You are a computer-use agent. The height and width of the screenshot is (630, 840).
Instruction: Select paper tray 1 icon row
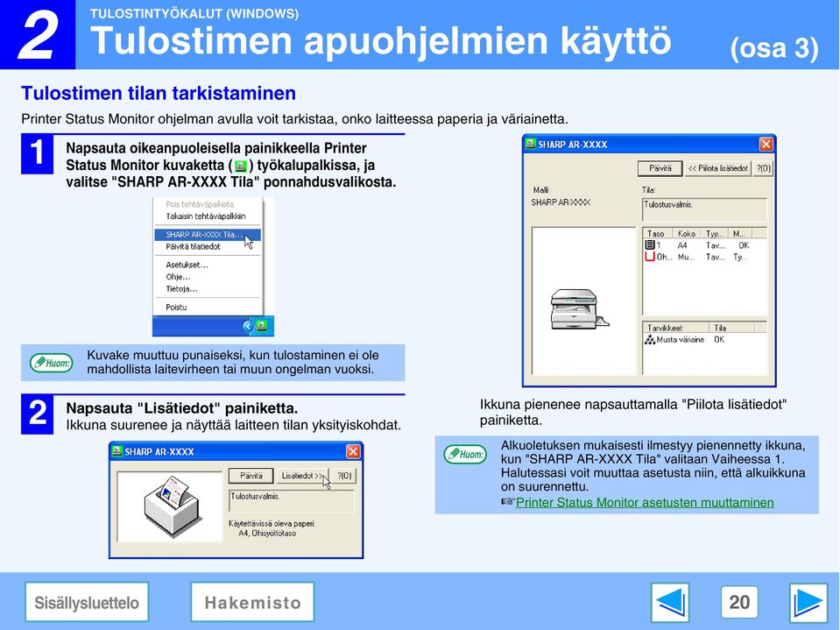[x=650, y=244]
